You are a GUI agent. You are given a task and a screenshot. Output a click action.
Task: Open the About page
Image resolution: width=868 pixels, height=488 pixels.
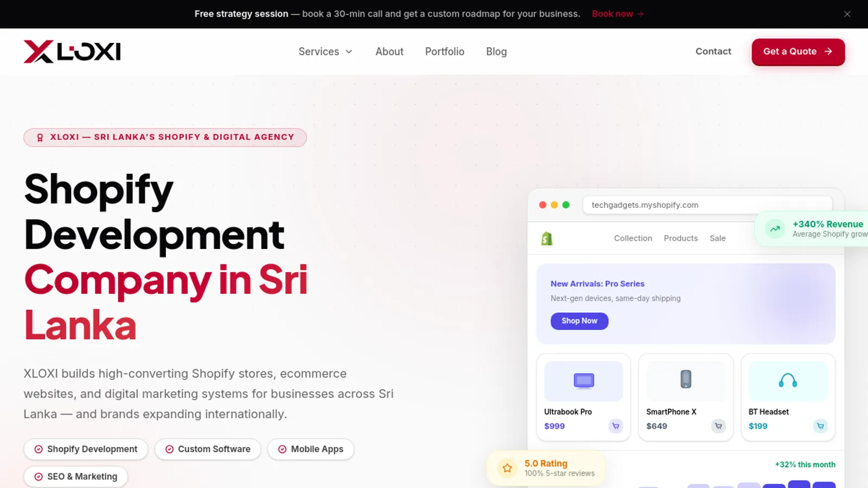390,52
